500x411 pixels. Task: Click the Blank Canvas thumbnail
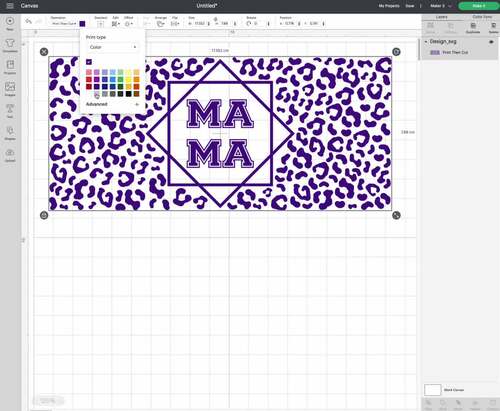pyautogui.click(x=433, y=390)
